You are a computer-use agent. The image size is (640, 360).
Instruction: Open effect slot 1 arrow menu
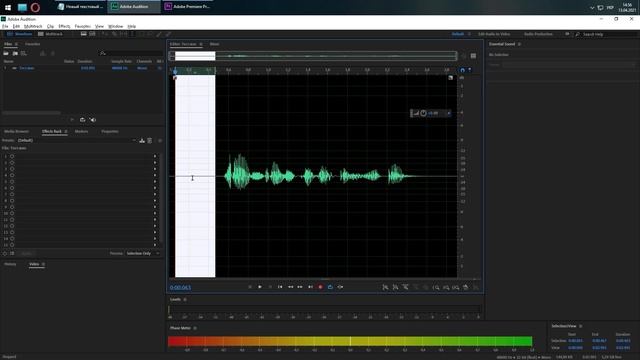coord(155,156)
